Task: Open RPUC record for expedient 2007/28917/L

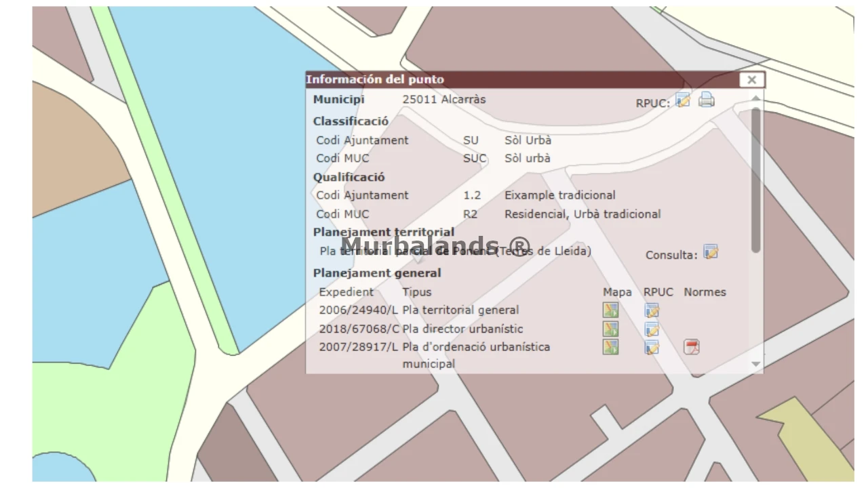Action: (x=652, y=347)
